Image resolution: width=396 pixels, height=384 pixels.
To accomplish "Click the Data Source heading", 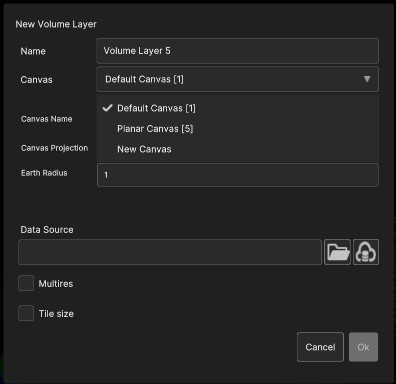I will pos(47,230).
